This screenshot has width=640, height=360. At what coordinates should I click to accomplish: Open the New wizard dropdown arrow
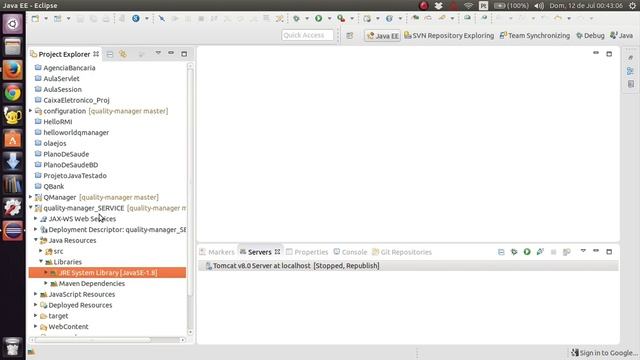click(46, 18)
